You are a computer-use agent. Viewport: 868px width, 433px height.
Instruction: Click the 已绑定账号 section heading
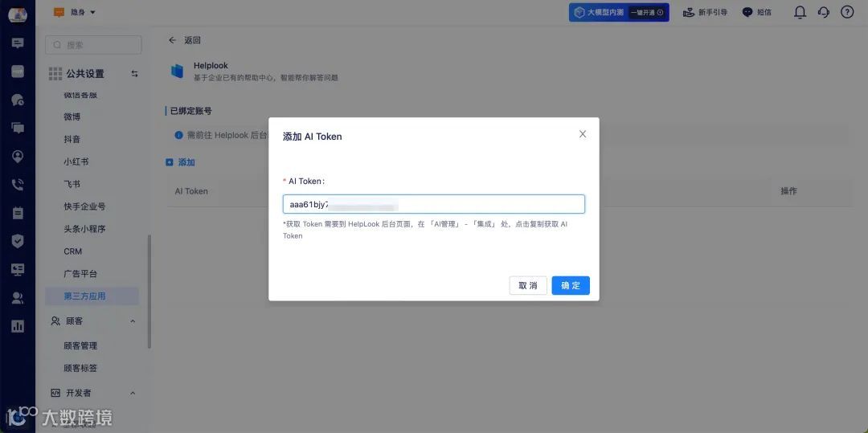[191, 111]
